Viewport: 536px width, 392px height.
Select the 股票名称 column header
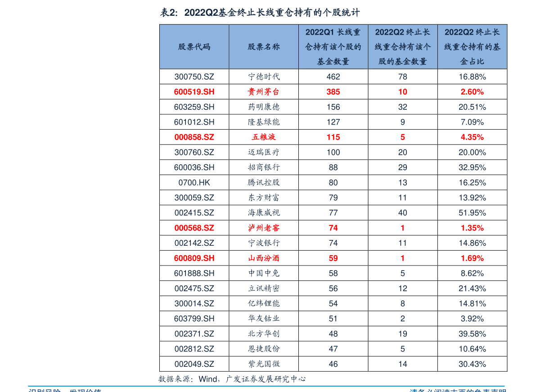[x=264, y=47]
